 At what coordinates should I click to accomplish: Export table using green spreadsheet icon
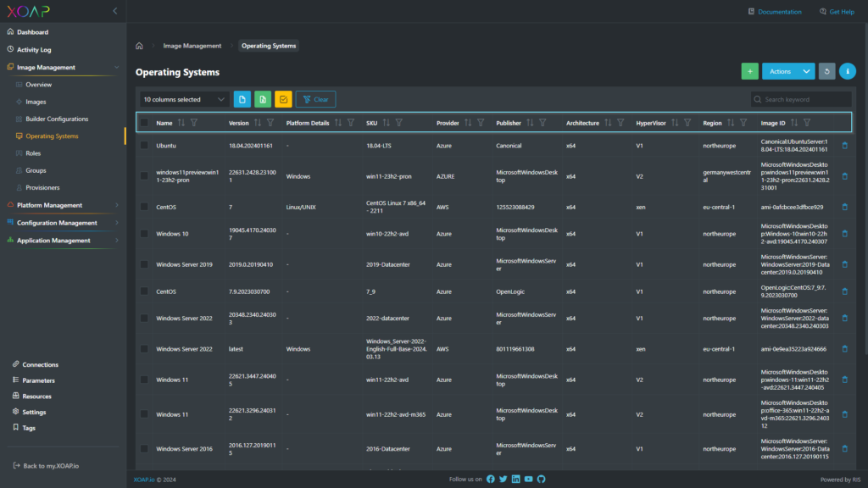coord(263,100)
